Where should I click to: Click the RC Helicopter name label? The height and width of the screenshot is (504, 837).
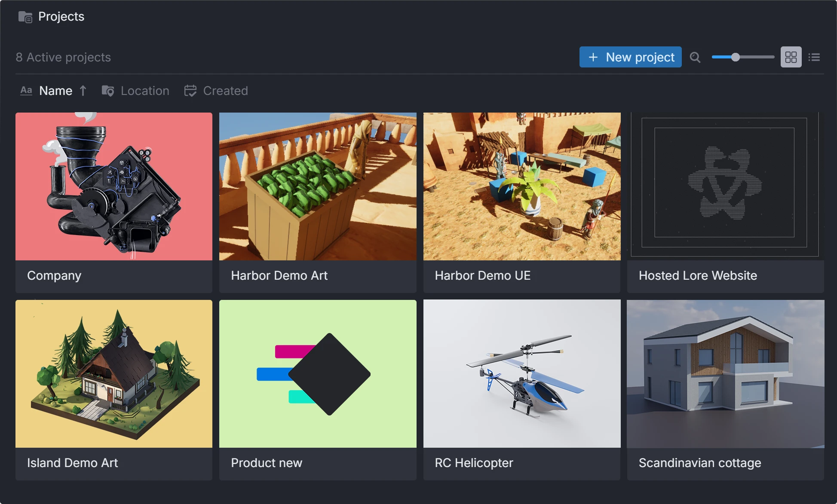[x=474, y=463]
